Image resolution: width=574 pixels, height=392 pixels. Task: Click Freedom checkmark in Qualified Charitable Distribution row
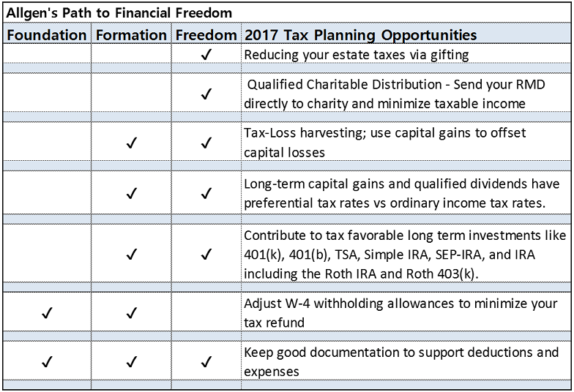(x=206, y=94)
